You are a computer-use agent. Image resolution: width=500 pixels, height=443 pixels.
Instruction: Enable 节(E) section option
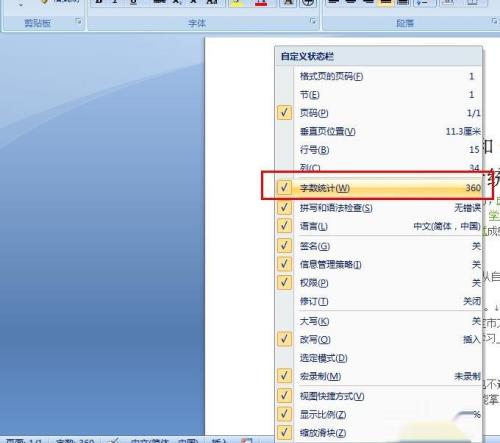(379, 95)
